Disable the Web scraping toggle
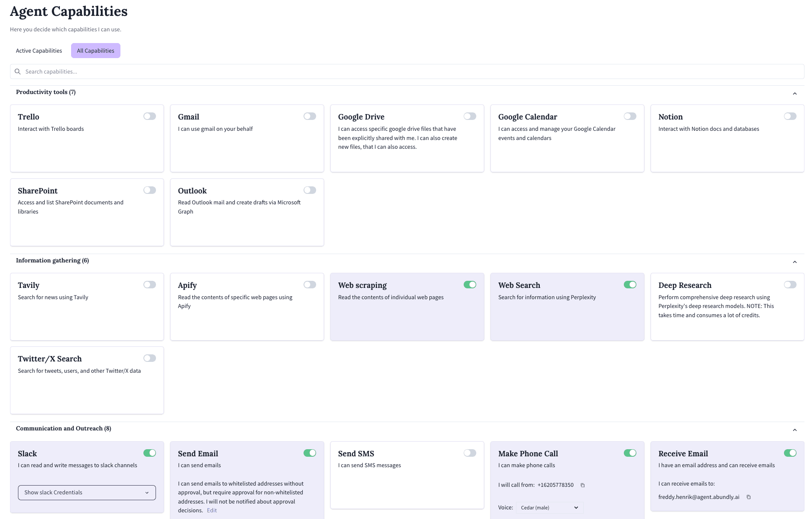Screen dimensions: 812x519 470,285
